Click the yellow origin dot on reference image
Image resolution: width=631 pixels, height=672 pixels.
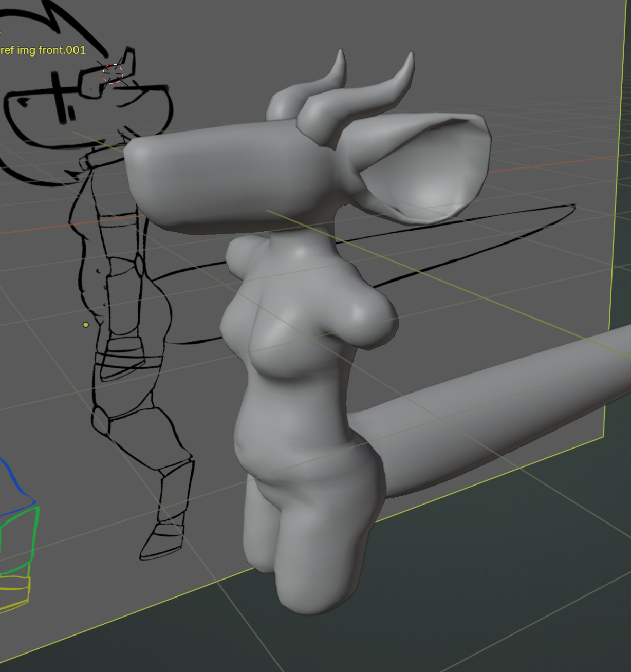tap(86, 325)
